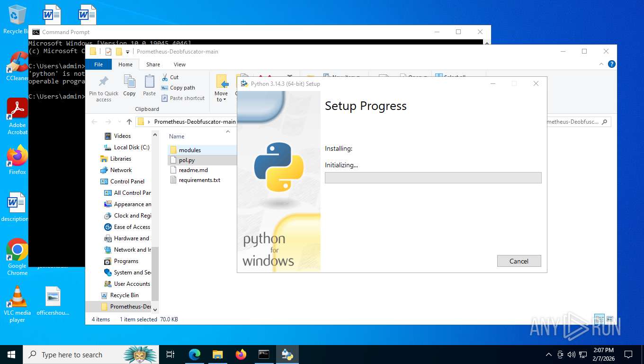Open the VLC media player desktop shortcut
Image resolution: width=644 pixels, height=364 pixels.
coord(18,304)
